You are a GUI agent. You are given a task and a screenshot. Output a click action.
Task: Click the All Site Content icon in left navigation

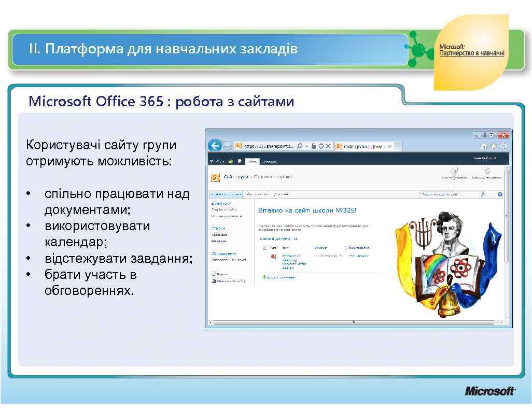[x=214, y=281]
